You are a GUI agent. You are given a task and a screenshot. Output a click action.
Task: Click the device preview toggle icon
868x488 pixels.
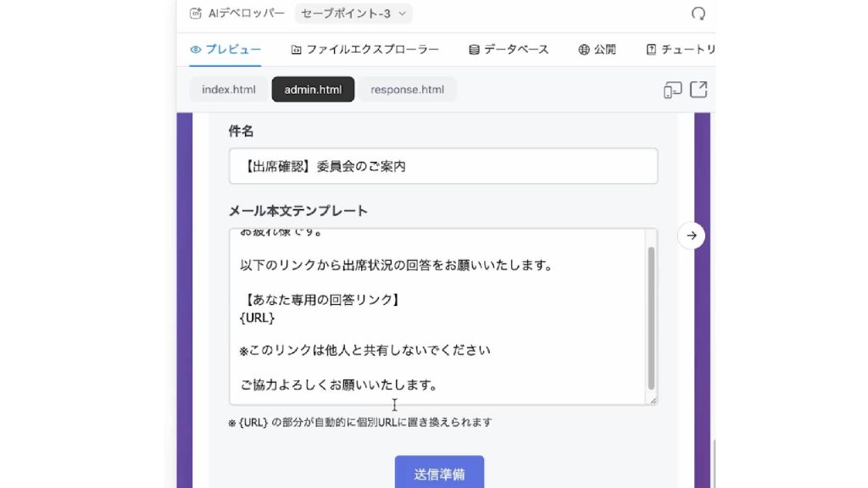[672, 90]
